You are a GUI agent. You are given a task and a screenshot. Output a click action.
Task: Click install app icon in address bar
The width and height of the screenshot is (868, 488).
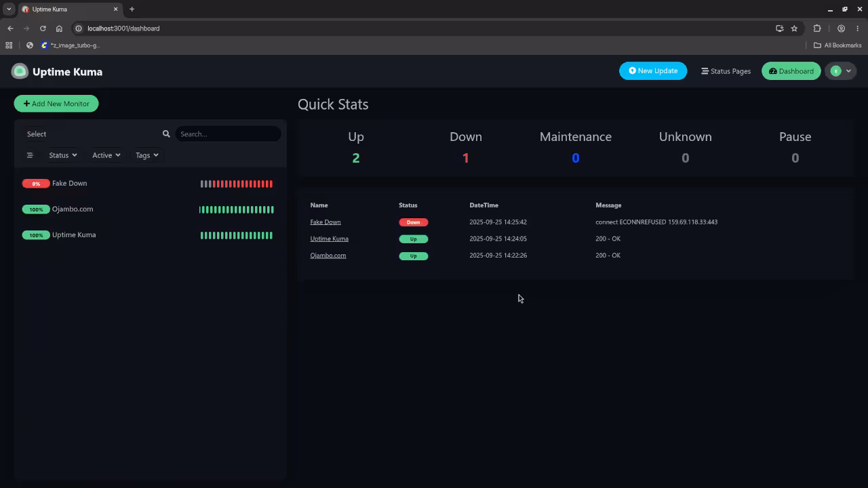(780, 28)
